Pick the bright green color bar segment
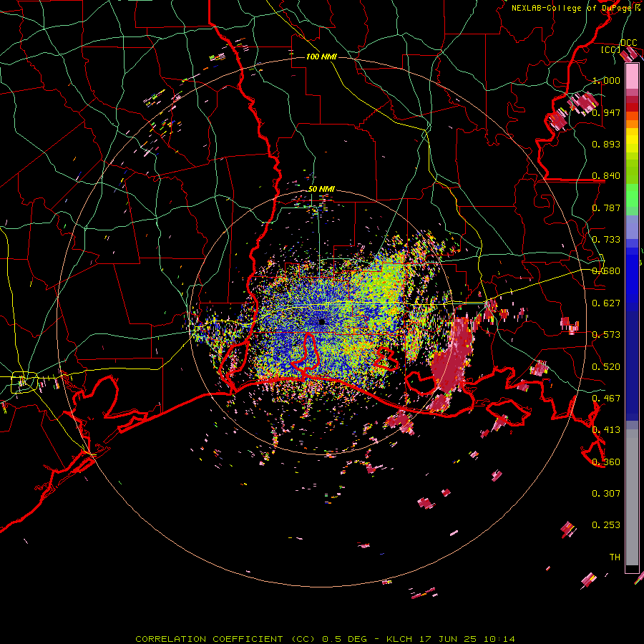 [632, 195]
